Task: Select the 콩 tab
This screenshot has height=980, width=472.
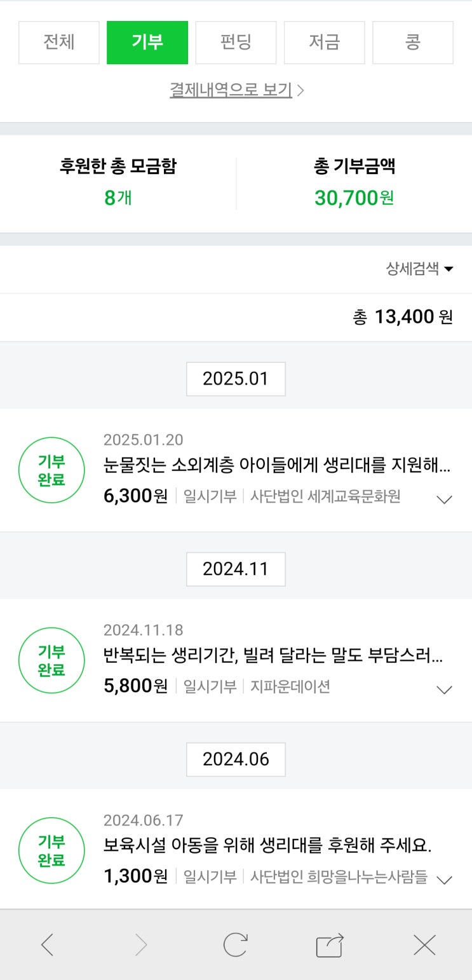Action: pyautogui.click(x=413, y=43)
